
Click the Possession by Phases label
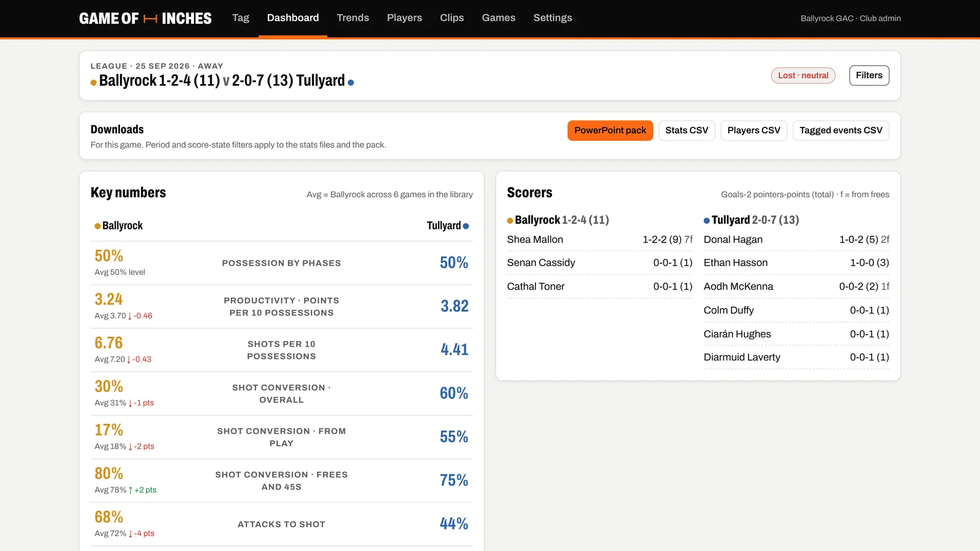(x=282, y=263)
